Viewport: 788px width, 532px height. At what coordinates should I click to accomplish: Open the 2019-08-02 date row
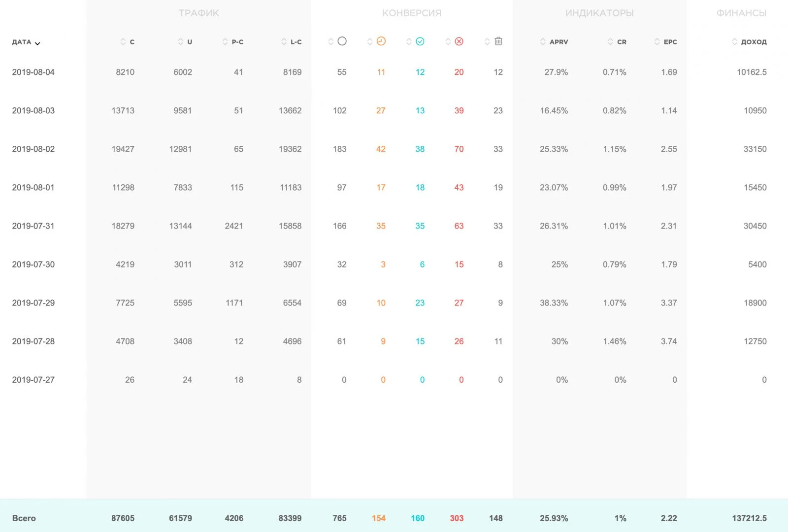394,149
